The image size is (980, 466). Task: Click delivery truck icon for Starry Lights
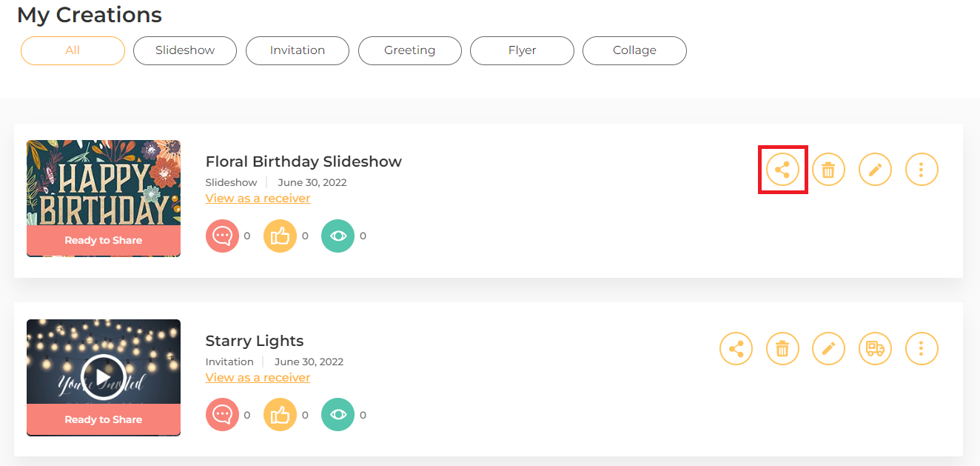pyautogui.click(x=875, y=348)
